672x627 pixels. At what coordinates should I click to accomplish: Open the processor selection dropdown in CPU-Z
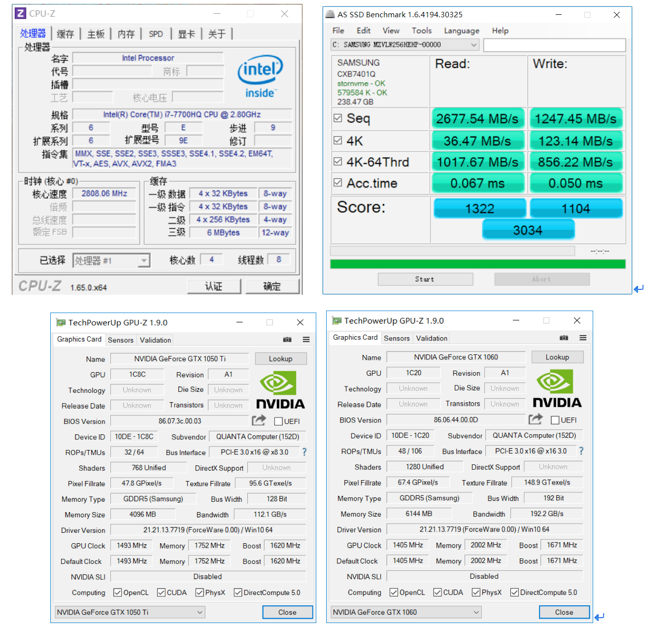(x=111, y=260)
